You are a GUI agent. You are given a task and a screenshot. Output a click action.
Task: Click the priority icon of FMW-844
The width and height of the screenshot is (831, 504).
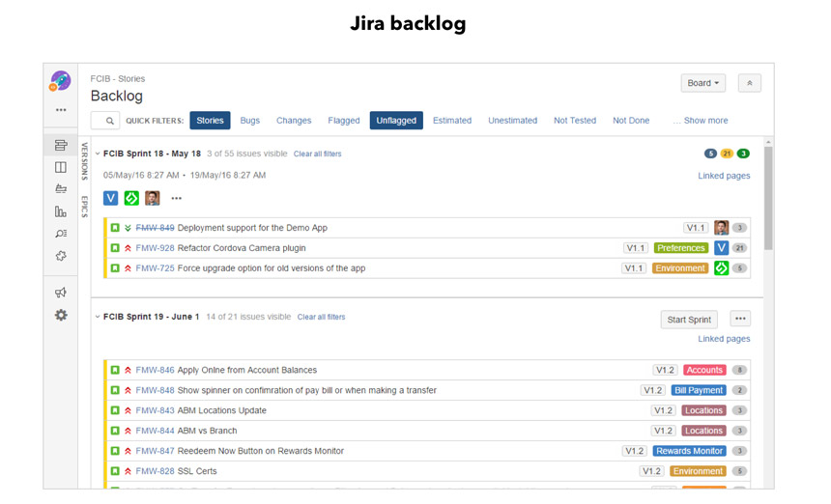[x=128, y=431]
